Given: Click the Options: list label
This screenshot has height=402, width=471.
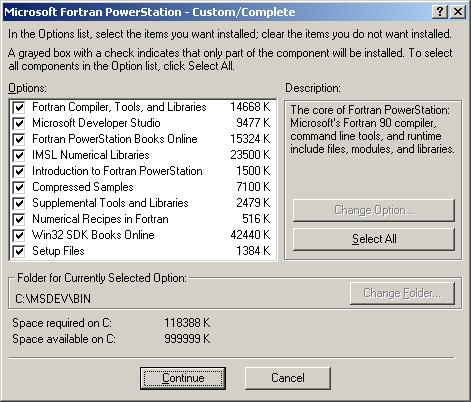Looking at the screenshot, I should (x=28, y=88).
